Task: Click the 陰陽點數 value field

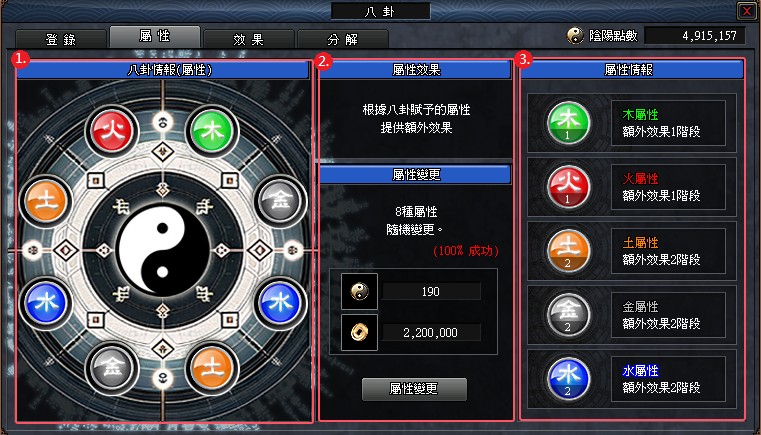Action: [x=695, y=35]
